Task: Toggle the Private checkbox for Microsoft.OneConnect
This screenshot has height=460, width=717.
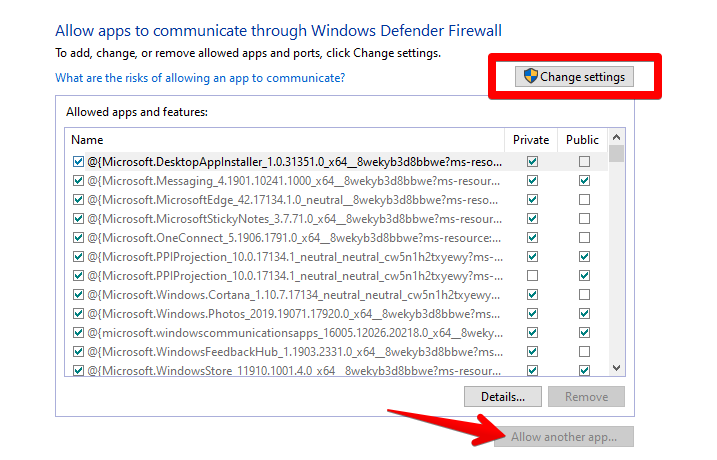Action: [532, 237]
